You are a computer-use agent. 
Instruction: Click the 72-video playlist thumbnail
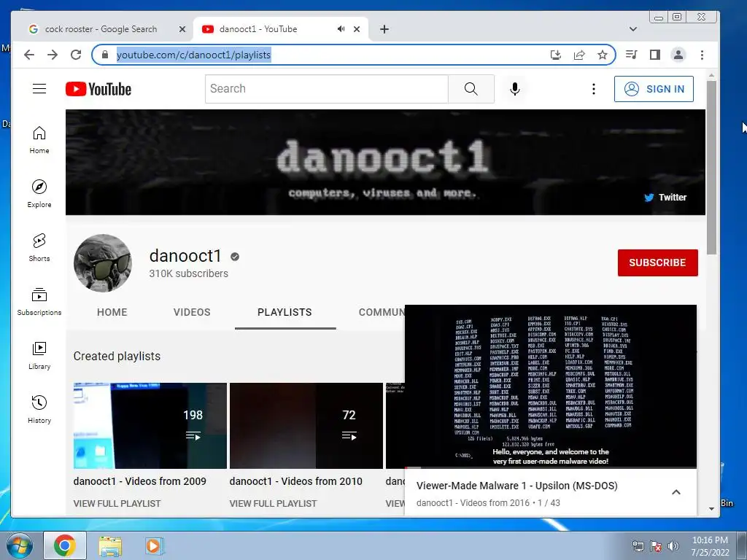306,426
